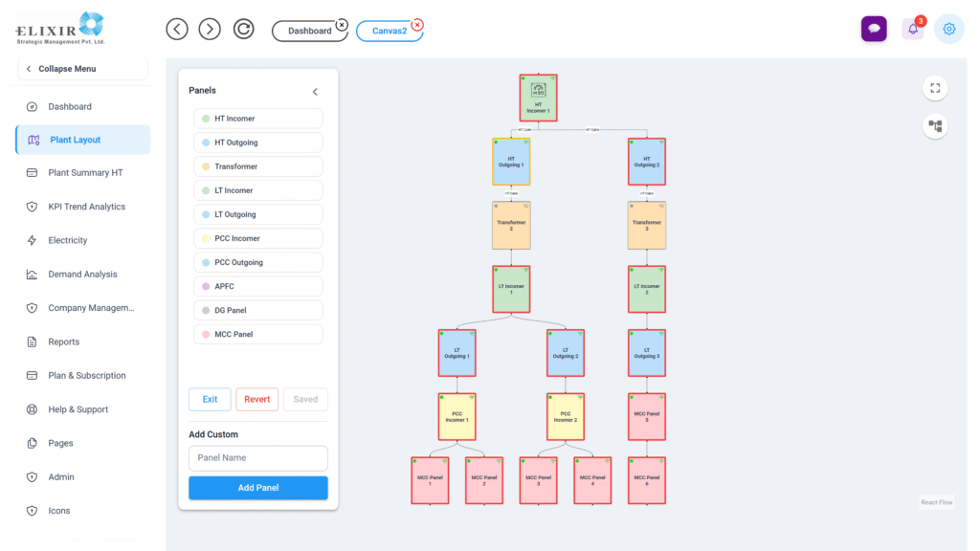Close the Dashboard tab
This screenshot has width=980, height=551.
(342, 24)
